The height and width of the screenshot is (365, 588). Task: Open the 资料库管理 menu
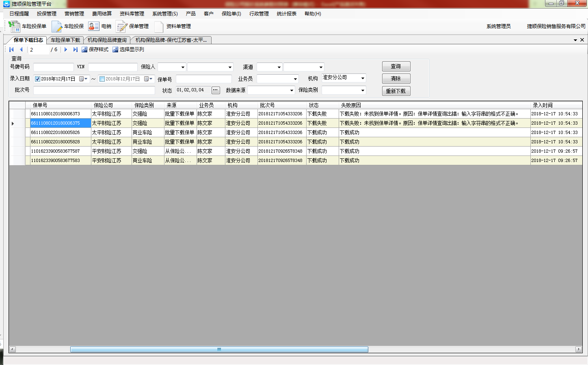pos(132,14)
